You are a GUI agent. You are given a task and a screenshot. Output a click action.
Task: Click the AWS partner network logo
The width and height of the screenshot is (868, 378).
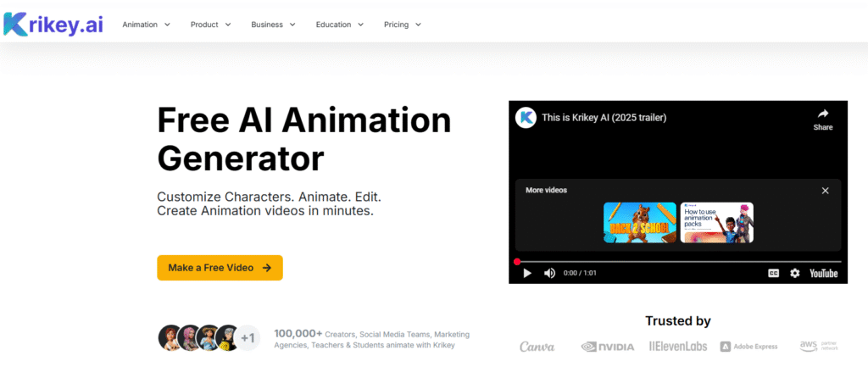(819, 346)
